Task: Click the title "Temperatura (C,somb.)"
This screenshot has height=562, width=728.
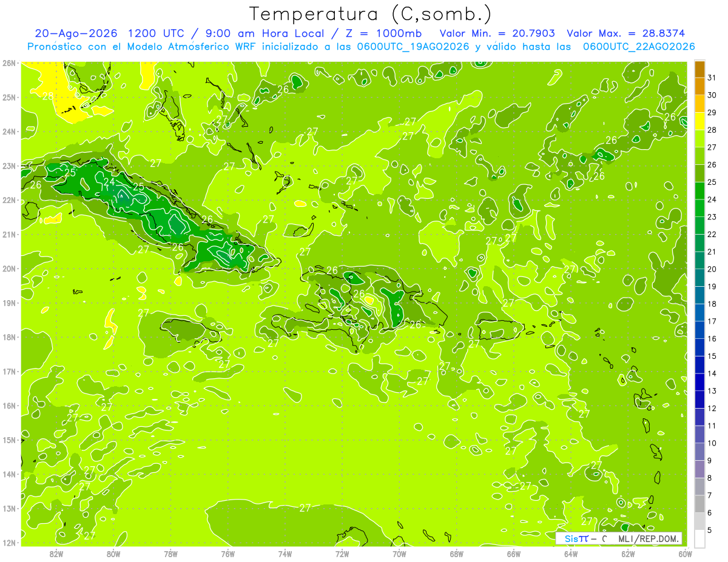Action: [371, 15]
